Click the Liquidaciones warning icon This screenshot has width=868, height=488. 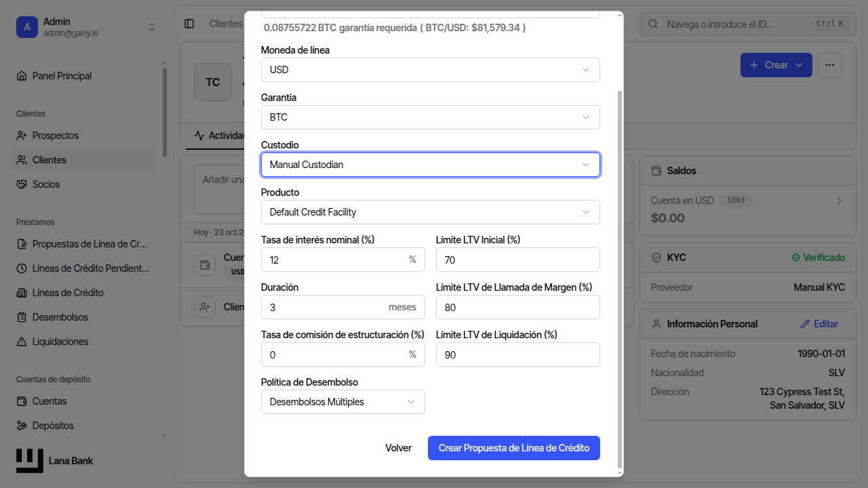22,342
